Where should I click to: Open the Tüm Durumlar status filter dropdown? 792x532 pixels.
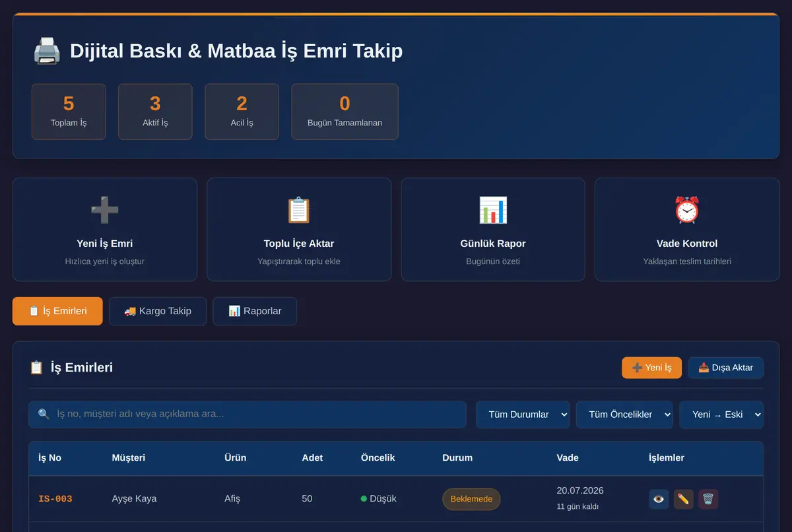[x=523, y=415]
